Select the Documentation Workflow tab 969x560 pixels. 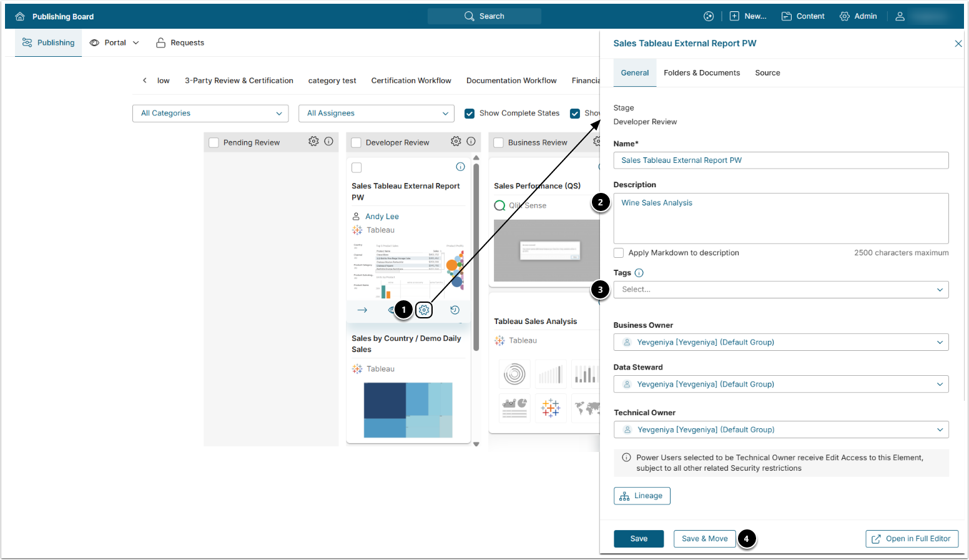[511, 81]
